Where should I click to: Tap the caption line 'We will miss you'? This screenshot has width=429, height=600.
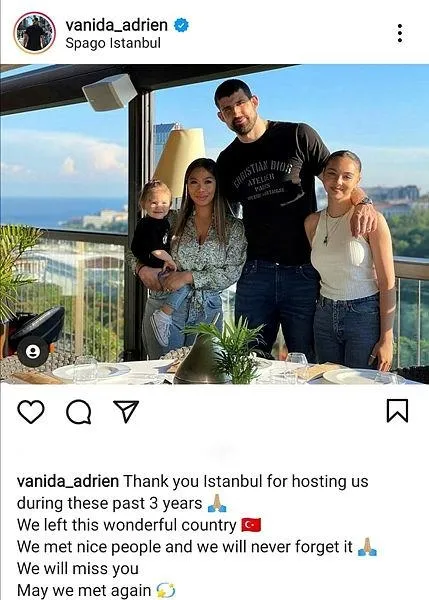78,569
